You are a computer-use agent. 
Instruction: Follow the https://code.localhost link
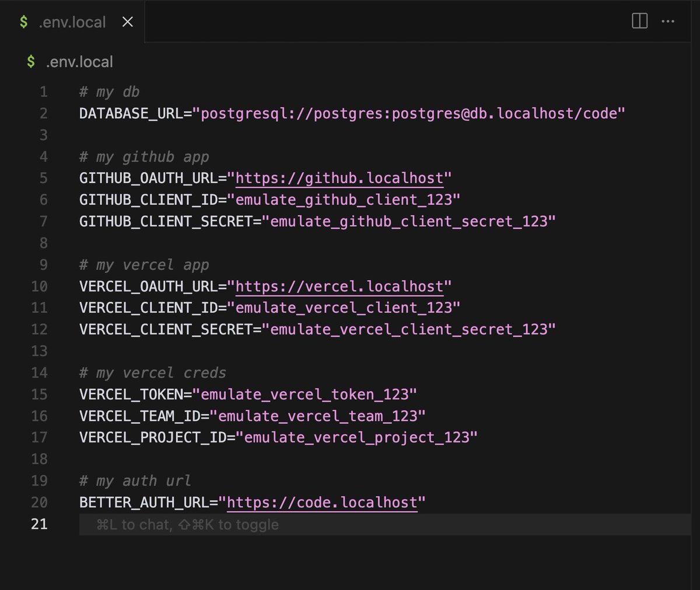(322, 503)
